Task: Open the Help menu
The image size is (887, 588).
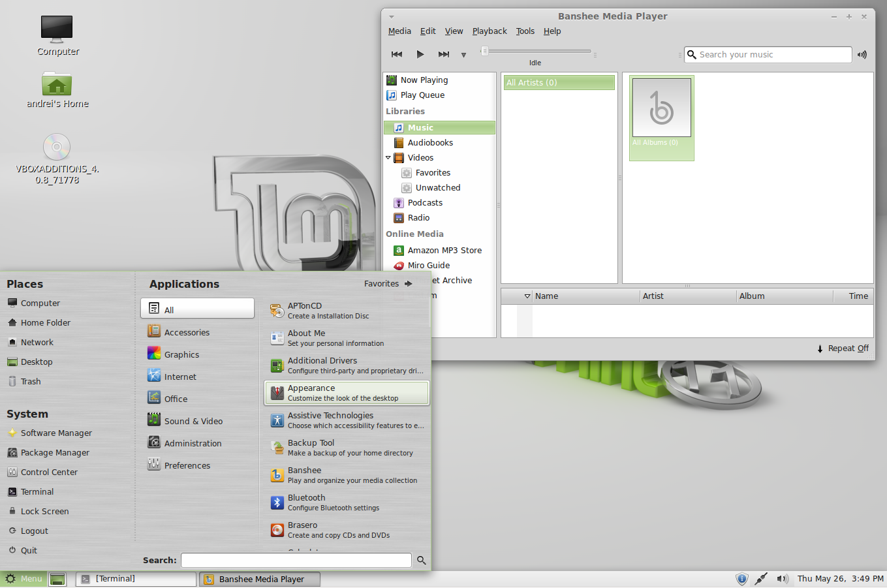Action: [x=552, y=31]
